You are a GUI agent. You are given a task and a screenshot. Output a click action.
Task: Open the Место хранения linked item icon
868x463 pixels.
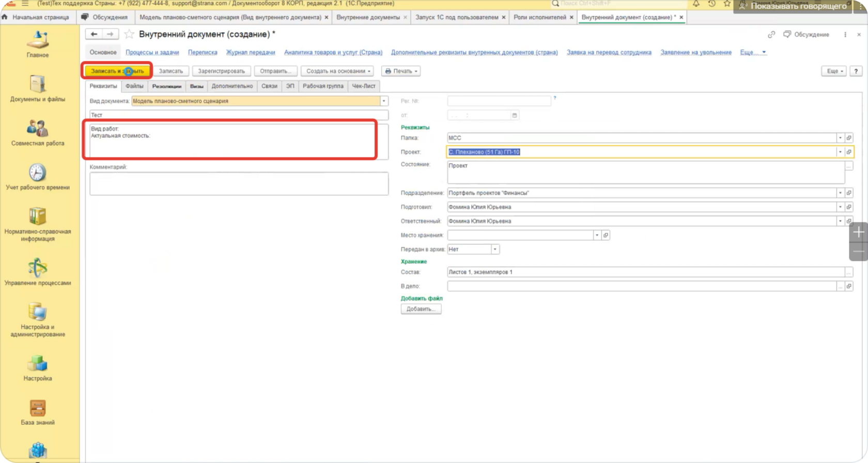click(x=606, y=235)
